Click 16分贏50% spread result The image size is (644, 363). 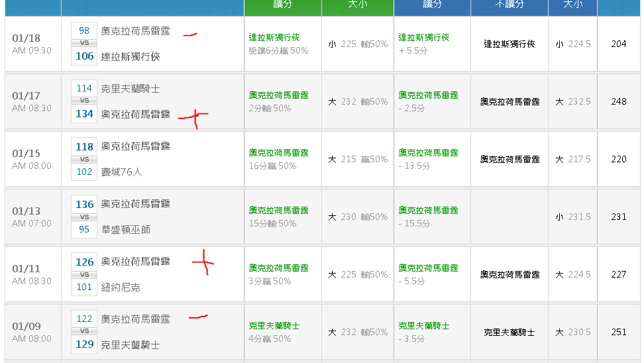272,166
